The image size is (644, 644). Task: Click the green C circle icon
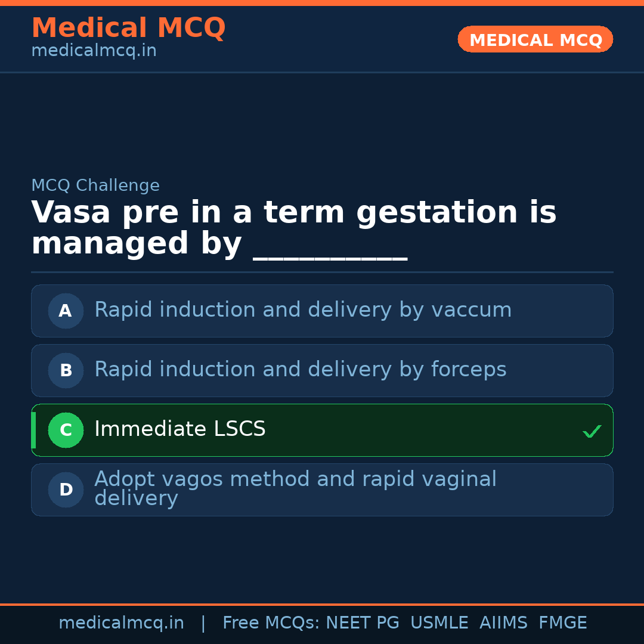[66, 430]
